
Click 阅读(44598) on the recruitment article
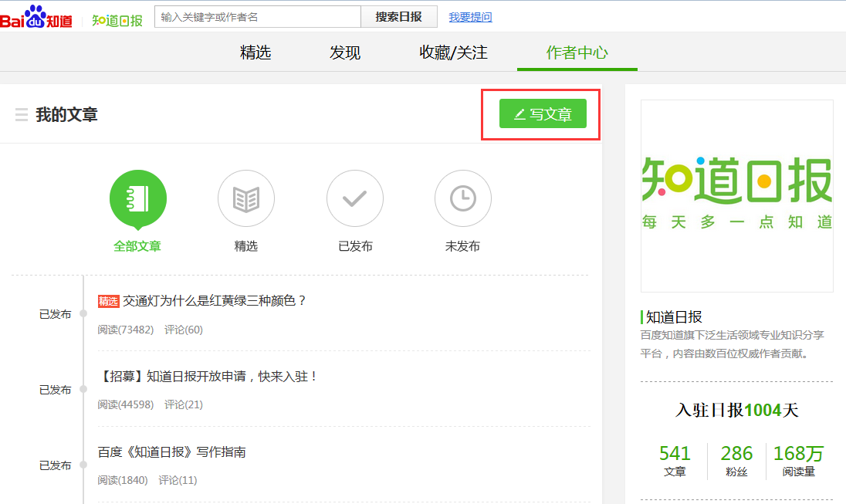(126, 404)
